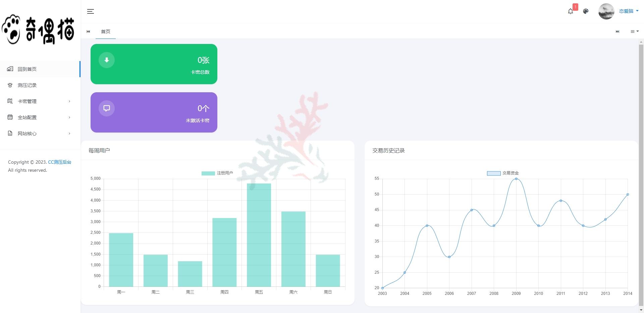Open the 全站配置 menu item
The width and height of the screenshot is (644, 313).
click(x=40, y=117)
